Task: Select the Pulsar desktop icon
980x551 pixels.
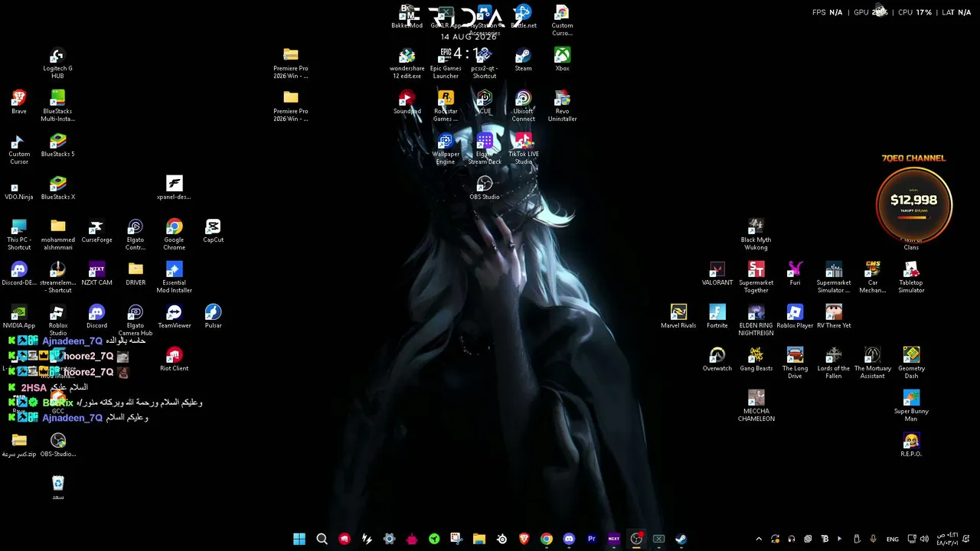Action: [x=213, y=317]
